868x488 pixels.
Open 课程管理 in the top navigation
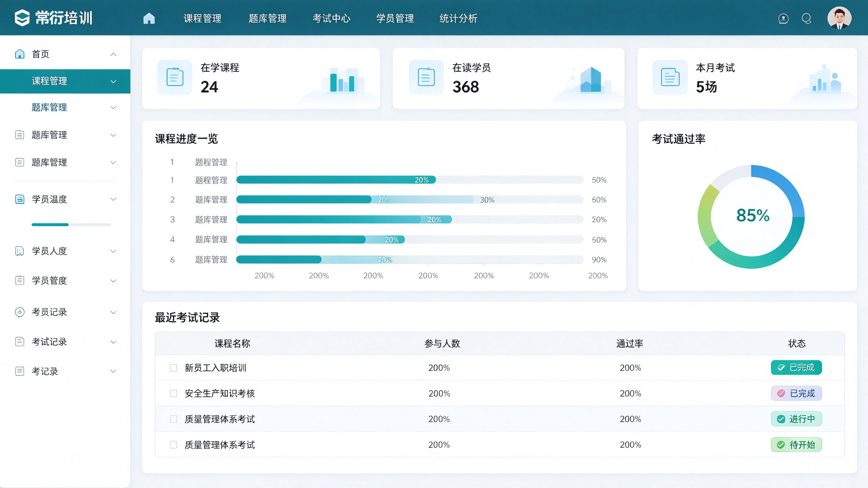point(203,18)
